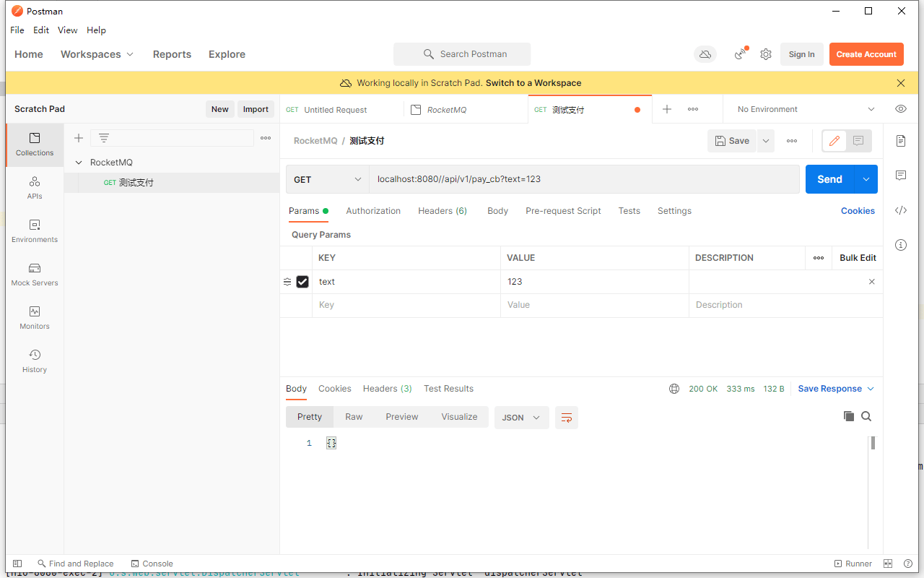This screenshot has width=924, height=578.
Task: Click Switch to a Workspace link
Action: pyautogui.click(x=533, y=83)
